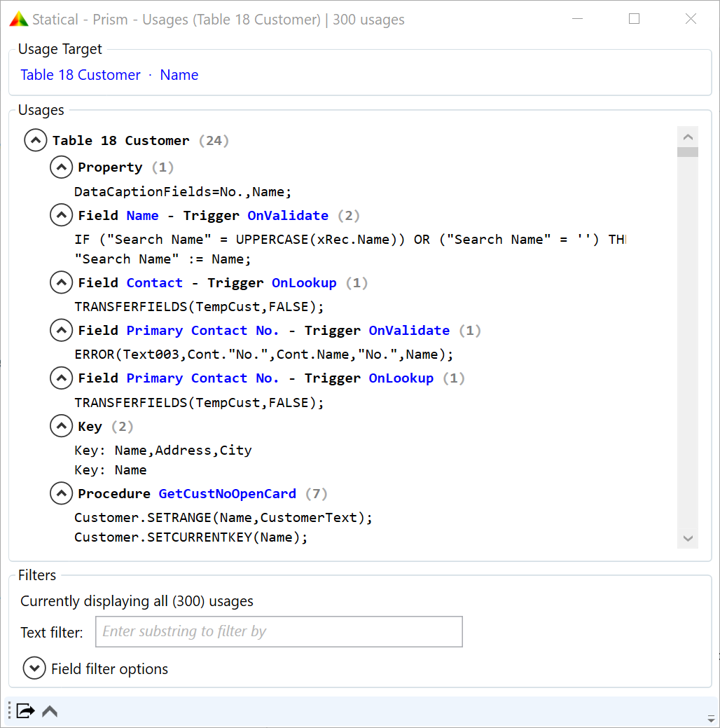This screenshot has width=720, height=728.
Task: Collapse Field Name Trigger OnValidate group
Action: 61,215
